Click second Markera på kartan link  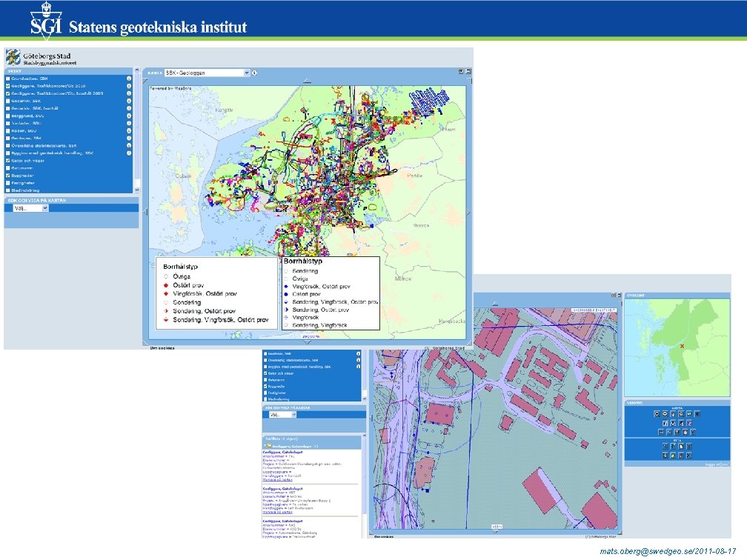click(x=277, y=512)
